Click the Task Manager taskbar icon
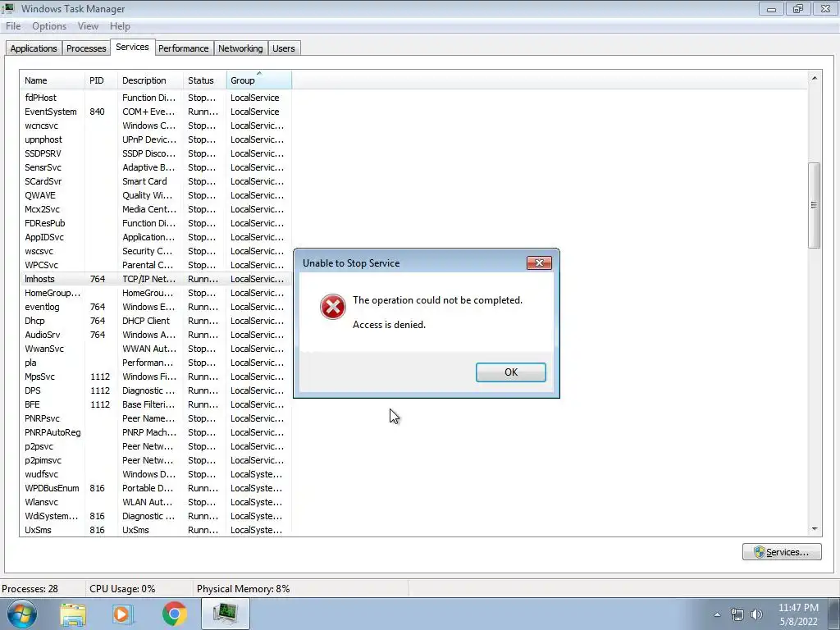840x630 pixels. point(225,614)
